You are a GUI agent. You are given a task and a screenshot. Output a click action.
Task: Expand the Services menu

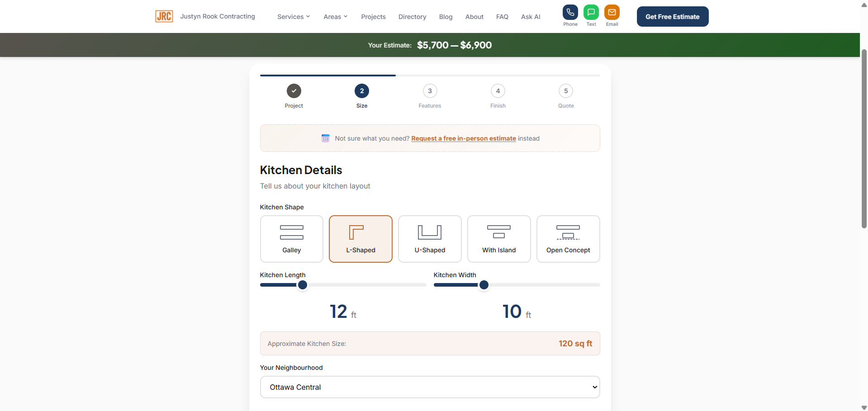coord(293,17)
